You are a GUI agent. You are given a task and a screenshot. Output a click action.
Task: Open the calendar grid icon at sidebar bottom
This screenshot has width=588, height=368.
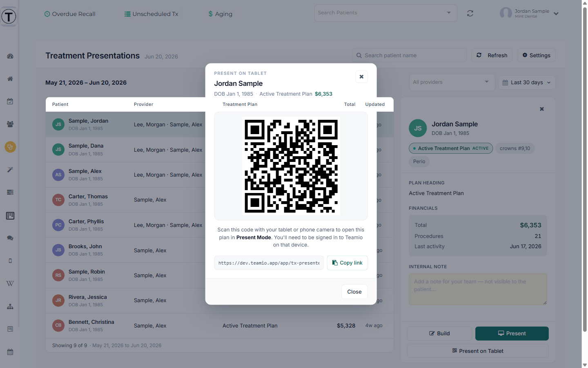click(10, 352)
